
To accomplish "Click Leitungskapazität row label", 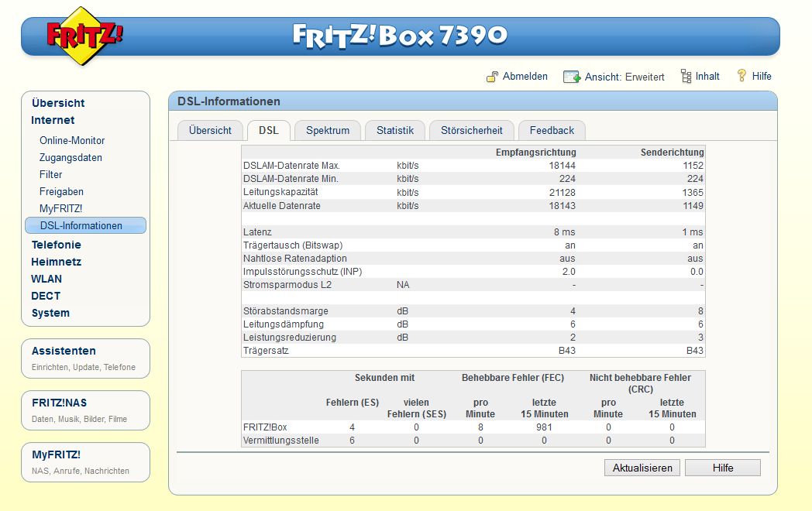I will (280, 192).
